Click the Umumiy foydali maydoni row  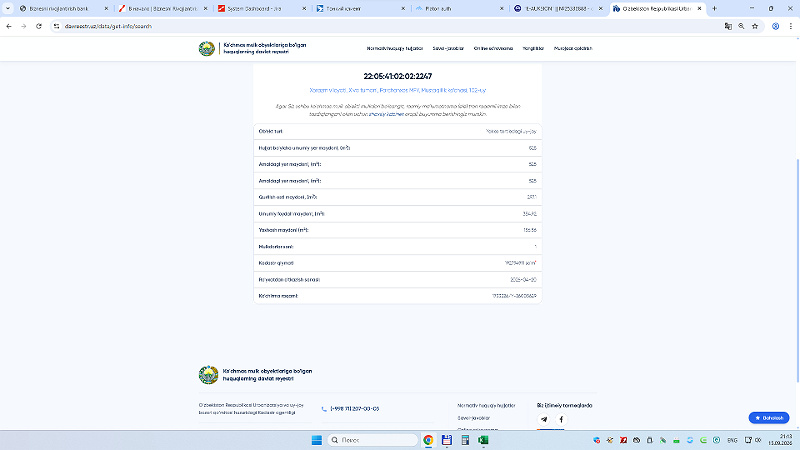[x=397, y=214]
